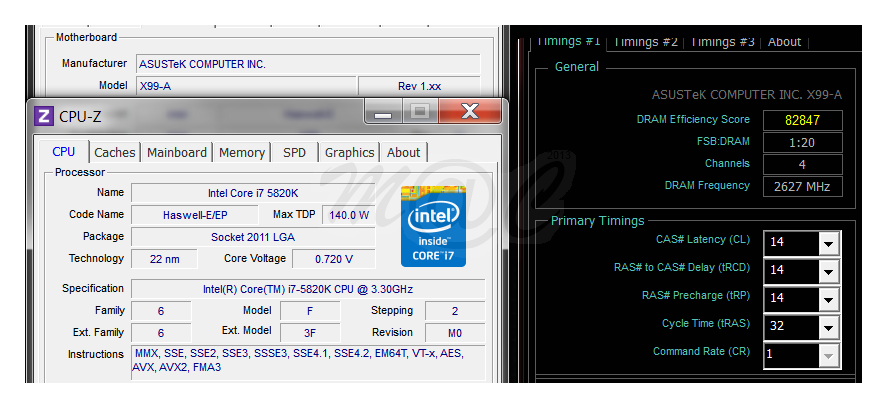
Task: Select the Graphics tab
Action: coord(350,153)
